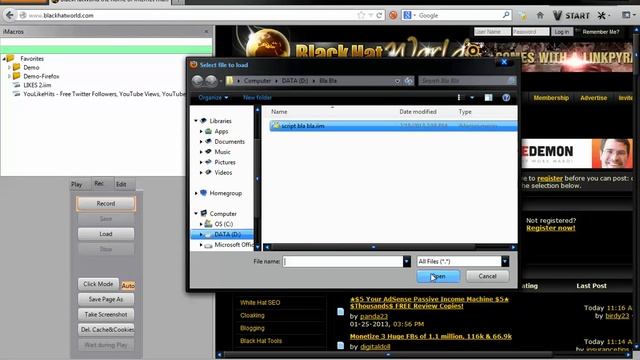This screenshot has height=360, width=640.
Task: Select the DATA (D:) drive
Action: (x=227, y=234)
